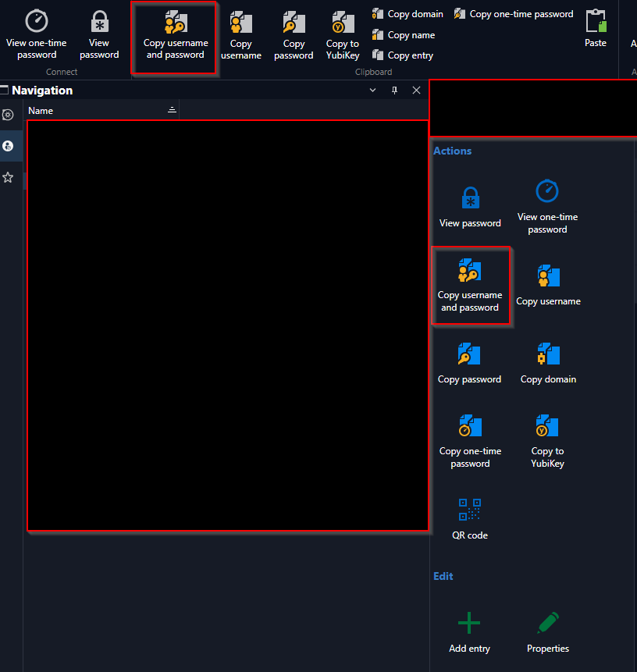Click Copy username and password in ribbon
The height and width of the screenshot is (672, 637).
[x=176, y=36]
